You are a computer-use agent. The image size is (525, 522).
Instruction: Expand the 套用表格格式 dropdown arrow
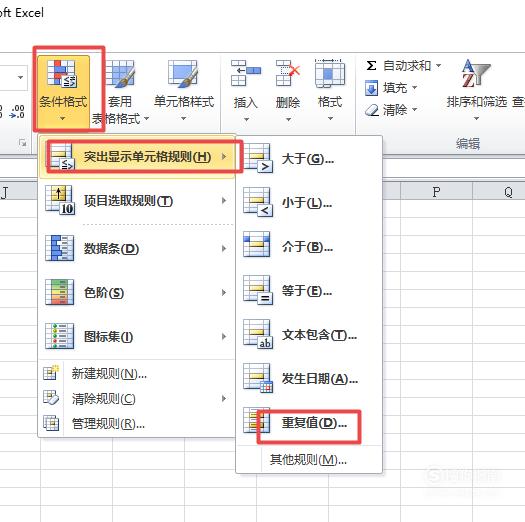[x=146, y=118]
